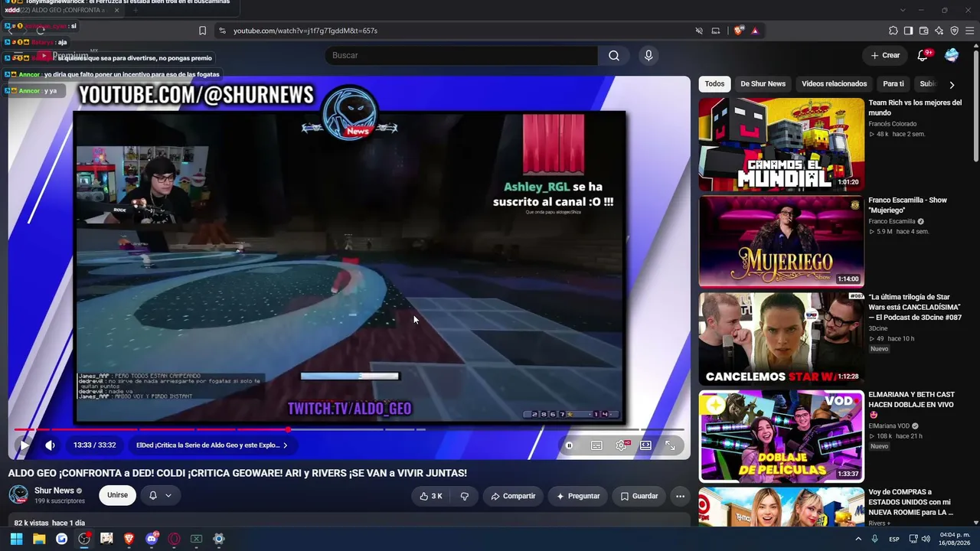Click the Unirse membership button

tap(117, 495)
